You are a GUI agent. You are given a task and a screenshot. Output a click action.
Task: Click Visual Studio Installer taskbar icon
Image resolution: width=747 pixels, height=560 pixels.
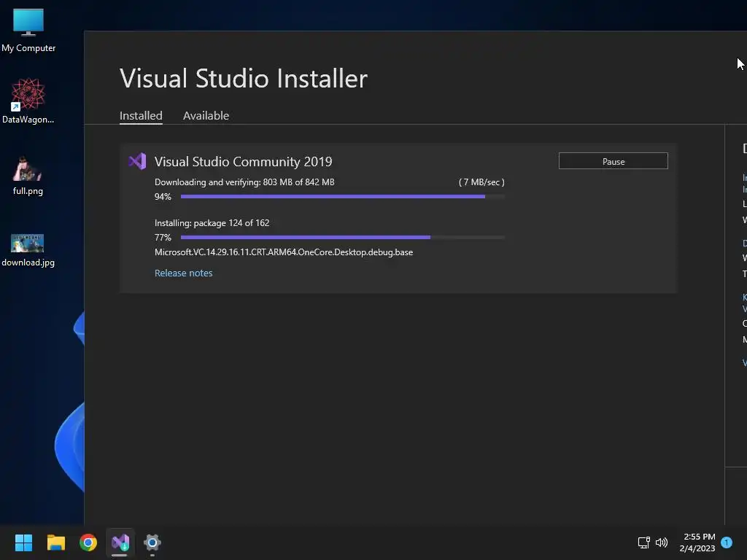tap(120, 542)
